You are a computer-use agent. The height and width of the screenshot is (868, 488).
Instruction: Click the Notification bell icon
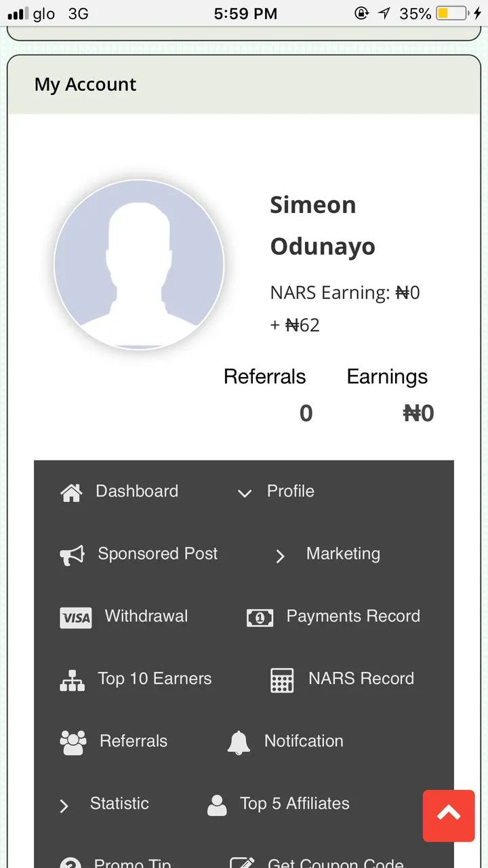click(x=239, y=743)
